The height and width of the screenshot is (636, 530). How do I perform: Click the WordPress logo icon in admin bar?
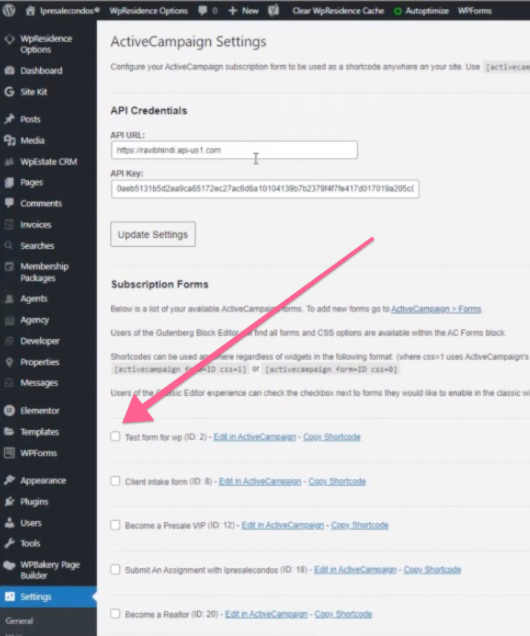point(9,10)
